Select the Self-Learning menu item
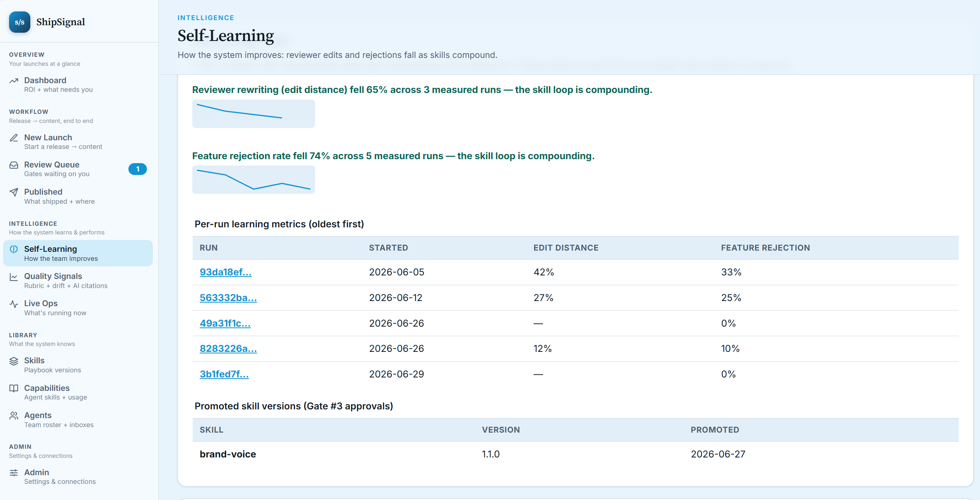The image size is (980, 500). [x=78, y=253]
